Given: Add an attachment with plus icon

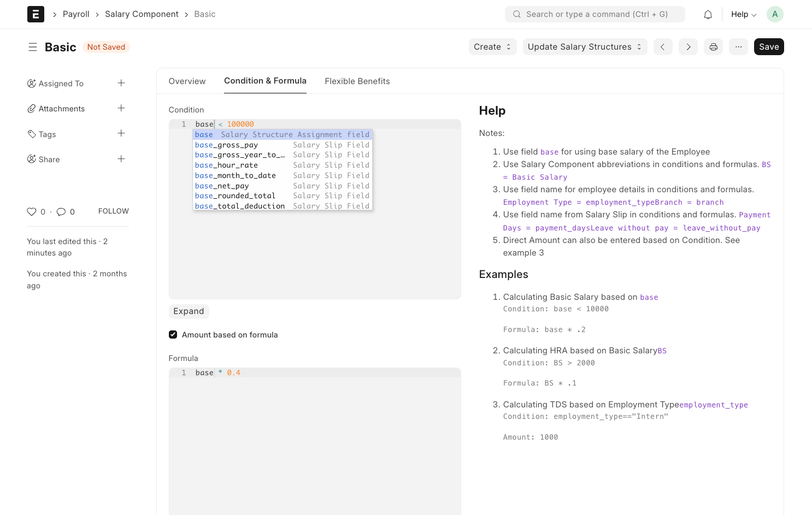Looking at the screenshot, I should point(121,108).
